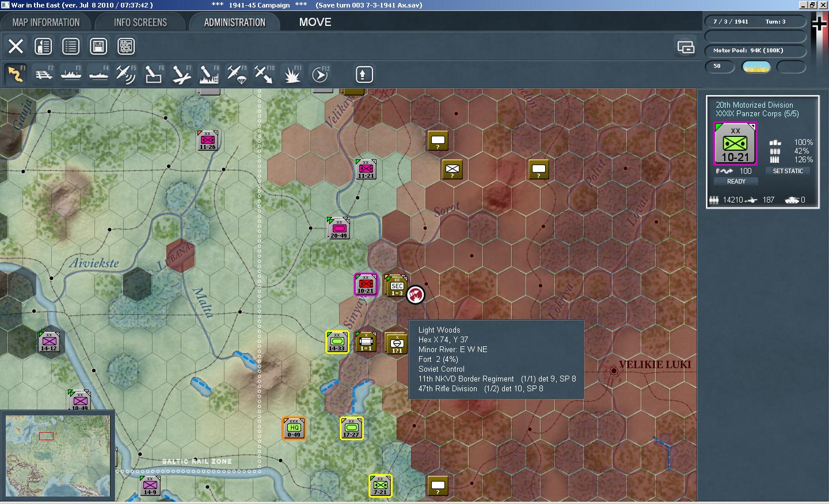Select the 11-26 infantry division counter
Viewport: 829px width, 504px height.
pos(207,140)
